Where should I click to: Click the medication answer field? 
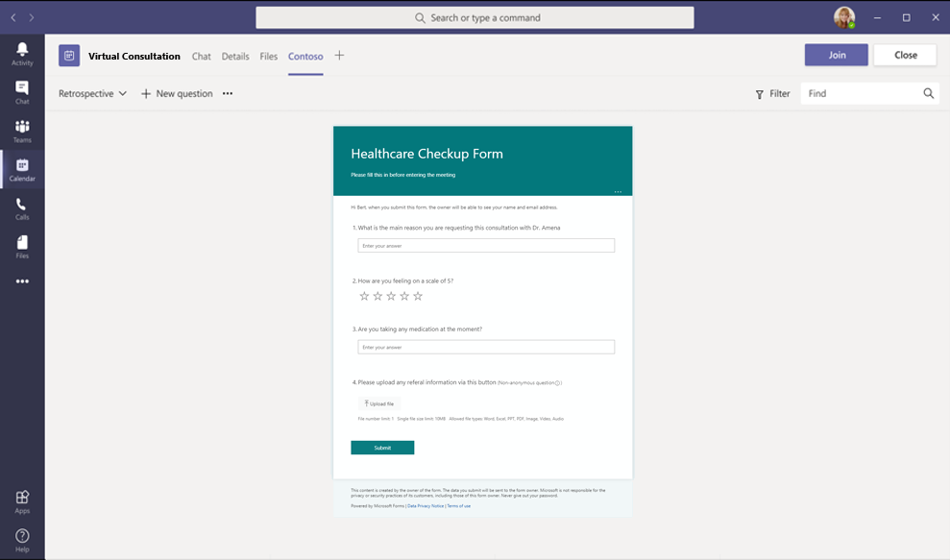pyautogui.click(x=486, y=347)
